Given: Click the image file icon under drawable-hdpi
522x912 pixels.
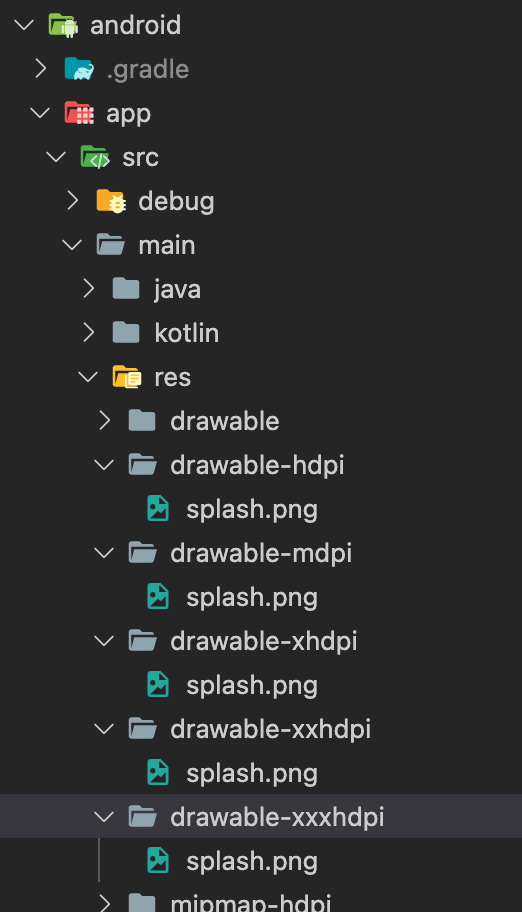Looking at the screenshot, I should point(158,509).
